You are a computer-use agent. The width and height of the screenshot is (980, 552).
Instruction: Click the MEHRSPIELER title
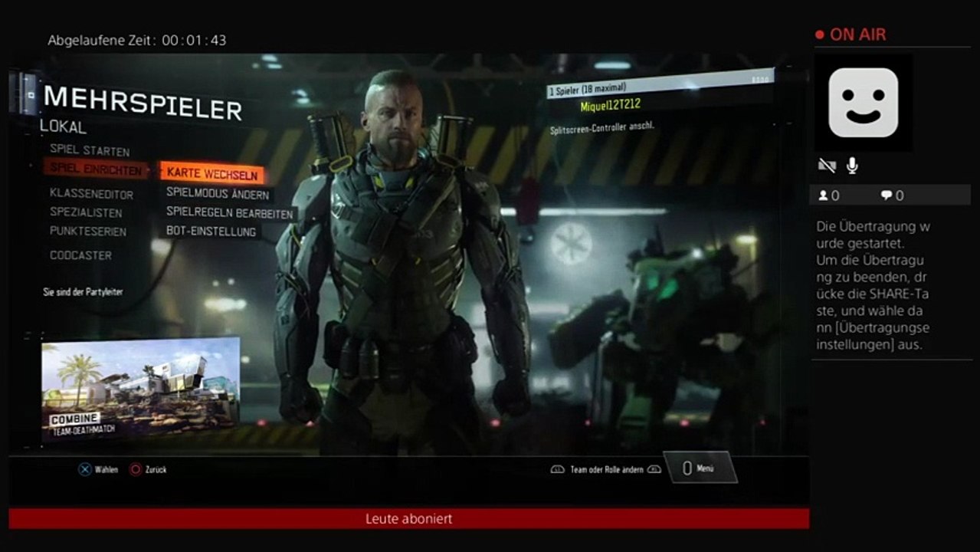(x=143, y=102)
